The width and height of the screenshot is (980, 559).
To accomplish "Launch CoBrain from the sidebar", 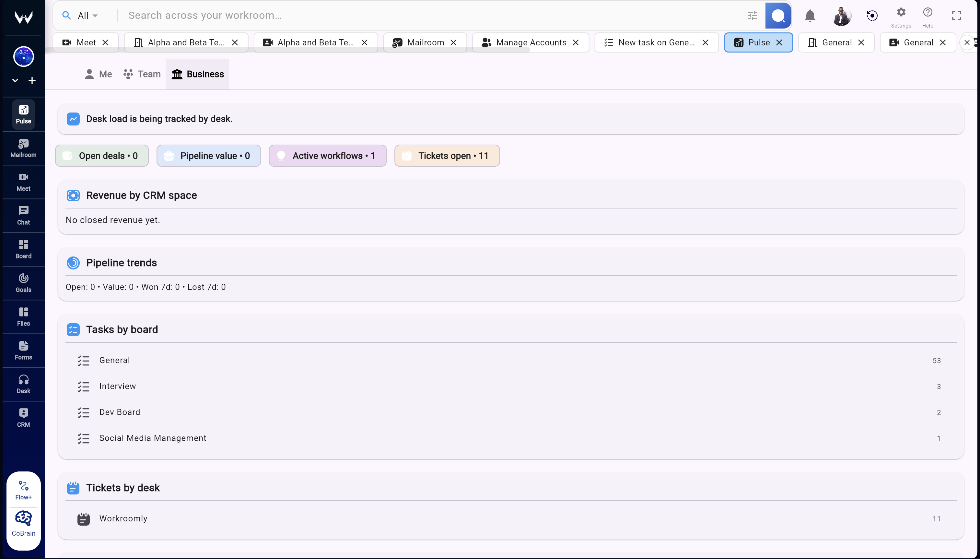I will [x=23, y=523].
